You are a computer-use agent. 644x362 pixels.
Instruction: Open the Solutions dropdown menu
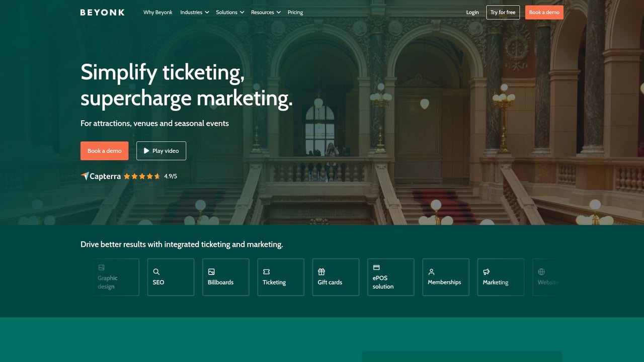point(229,12)
